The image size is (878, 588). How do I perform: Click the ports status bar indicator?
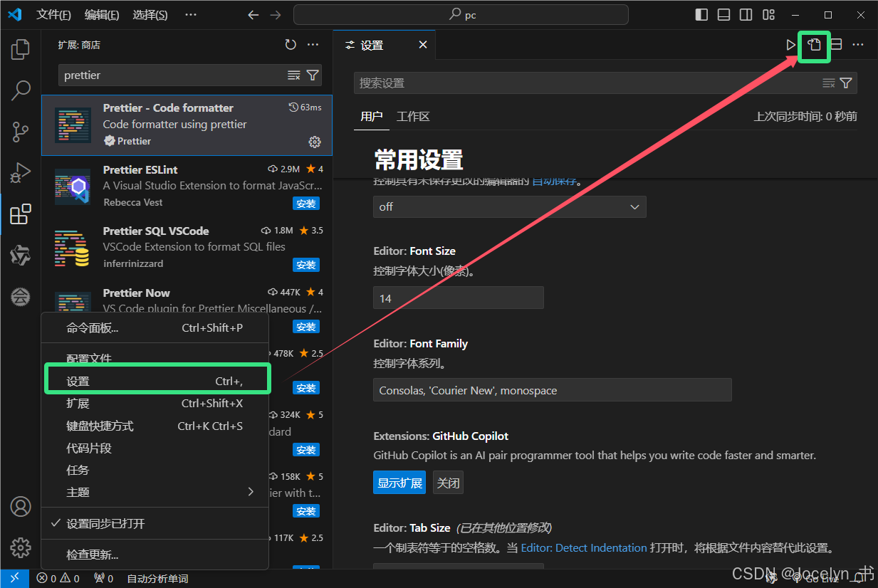point(104,579)
